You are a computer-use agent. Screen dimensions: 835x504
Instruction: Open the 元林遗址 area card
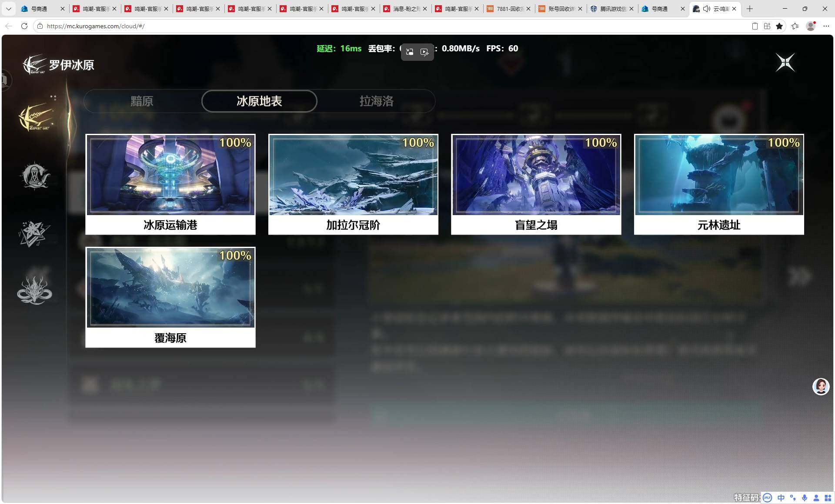719,184
